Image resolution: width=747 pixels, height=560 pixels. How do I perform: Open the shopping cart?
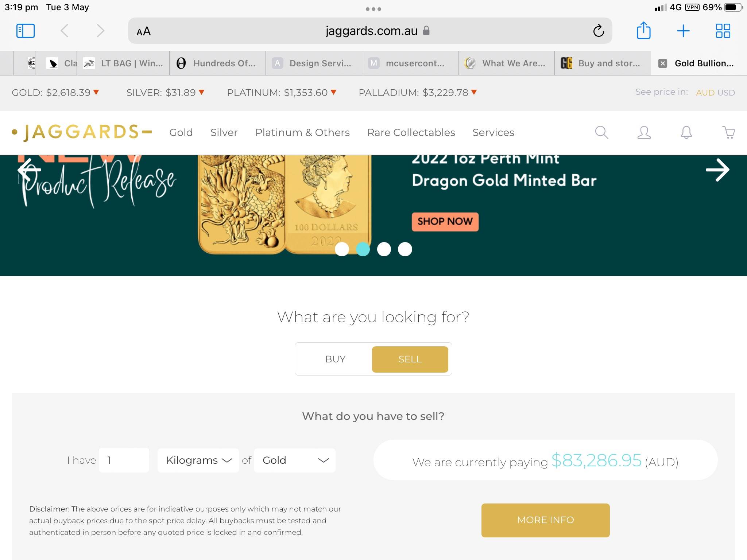(728, 132)
